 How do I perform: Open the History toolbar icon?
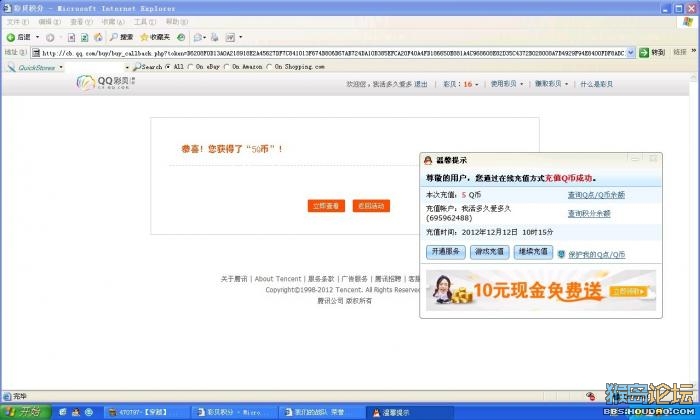(181, 37)
